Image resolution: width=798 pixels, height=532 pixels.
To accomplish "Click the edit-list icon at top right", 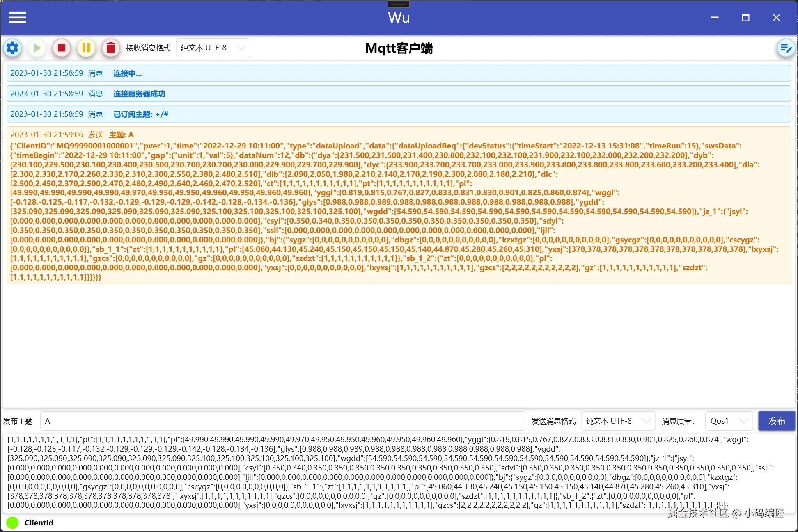I will point(785,48).
